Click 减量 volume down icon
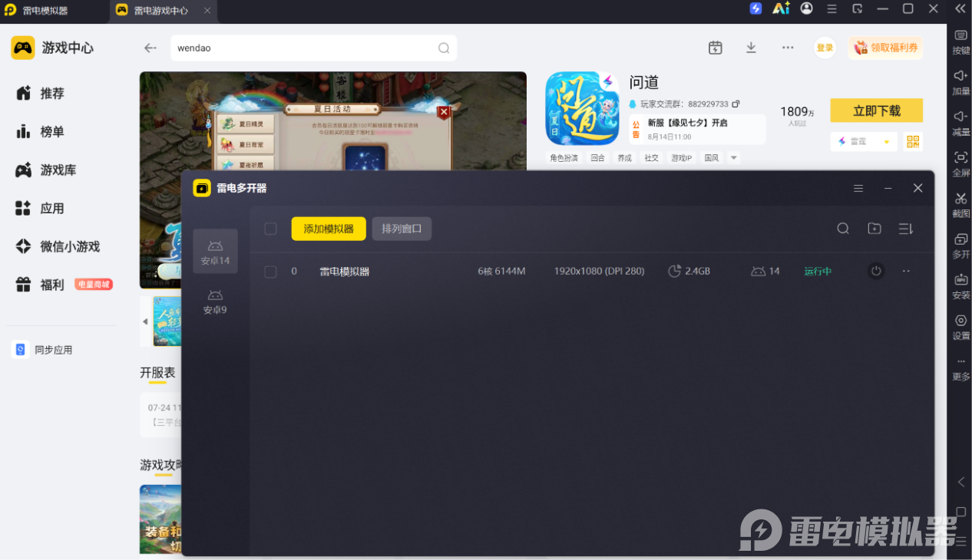This screenshot has height=560, width=972. tap(960, 124)
